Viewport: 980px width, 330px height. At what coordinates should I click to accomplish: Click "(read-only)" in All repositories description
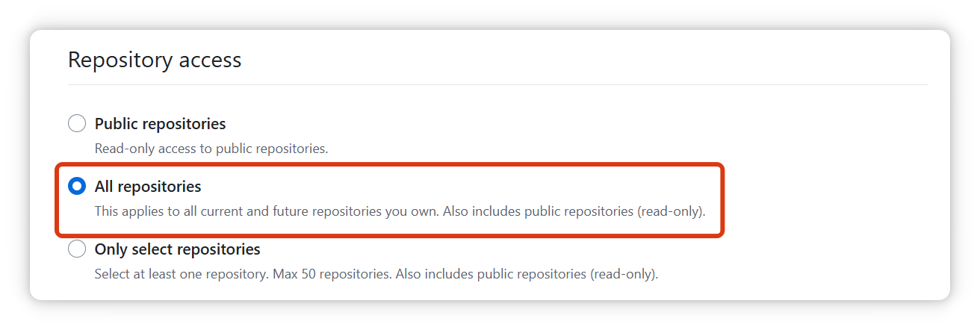tap(671, 211)
